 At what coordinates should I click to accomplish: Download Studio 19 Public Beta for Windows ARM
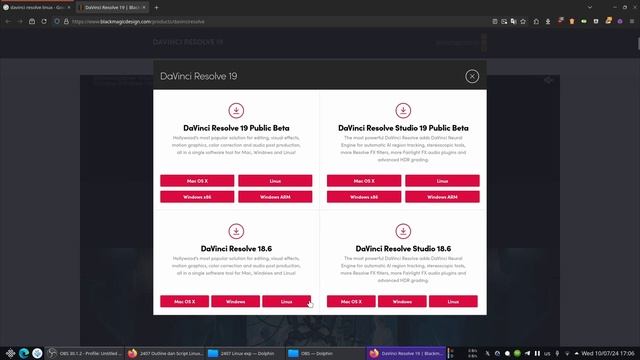point(442,197)
